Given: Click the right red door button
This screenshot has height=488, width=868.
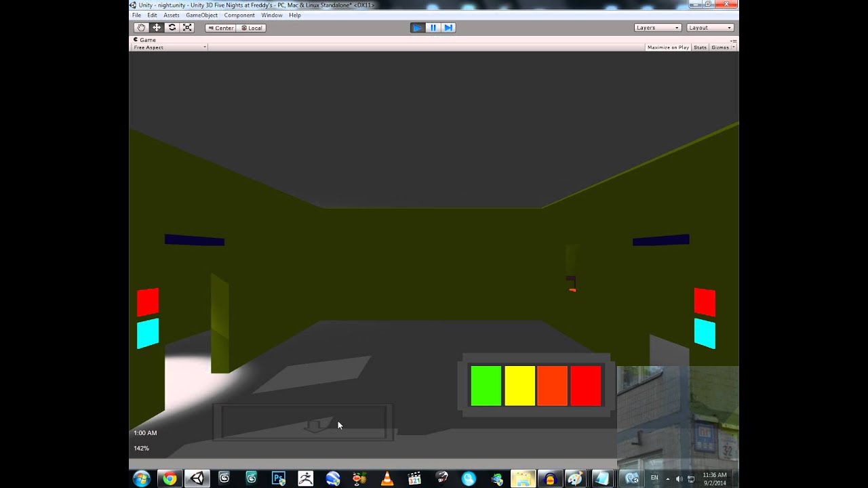Looking at the screenshot, I should point(705,302).
